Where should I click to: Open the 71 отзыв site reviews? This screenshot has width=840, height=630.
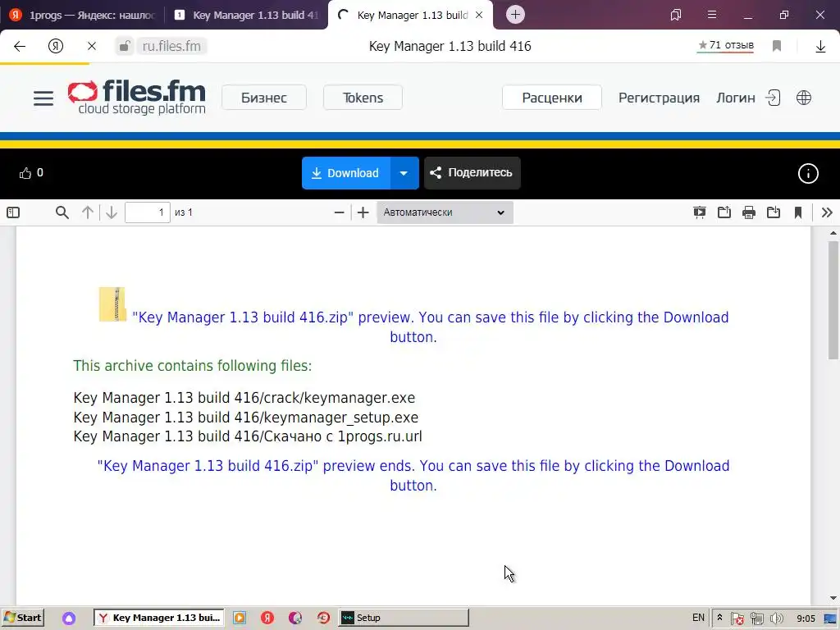pyautogui.click(x=725, y=46)
